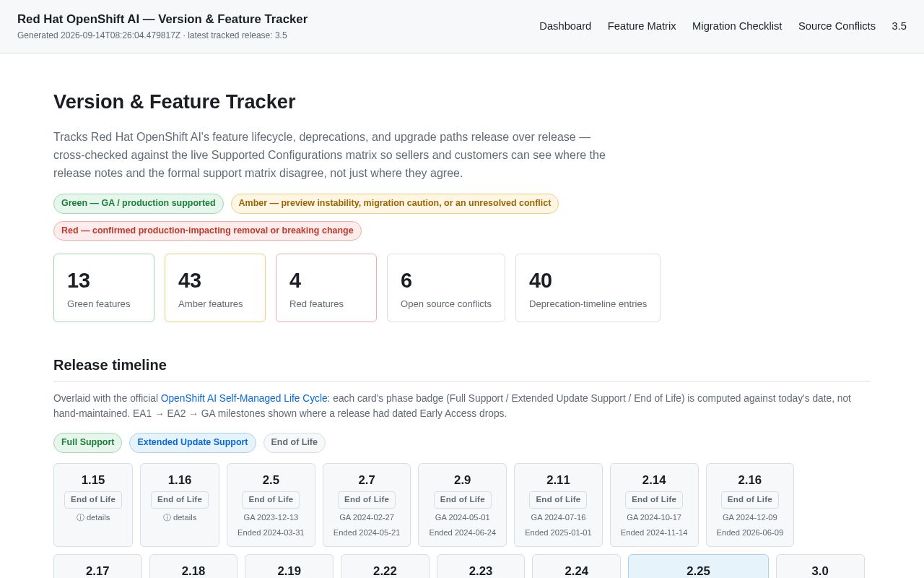Select the release 3.0 card
This screenshot has height=578, width=924.
(820, 566)
